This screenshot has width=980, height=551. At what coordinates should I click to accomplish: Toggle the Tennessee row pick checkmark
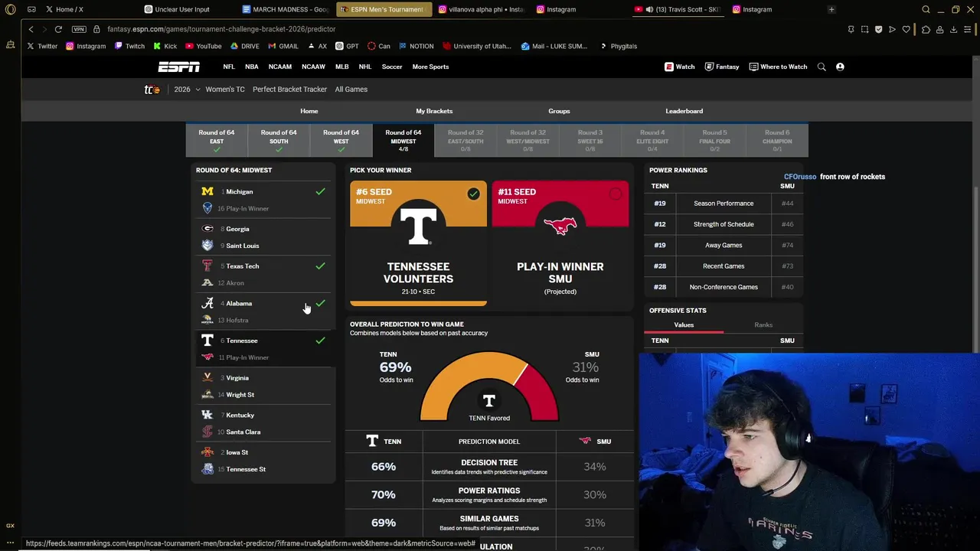[x=320, y=341]
